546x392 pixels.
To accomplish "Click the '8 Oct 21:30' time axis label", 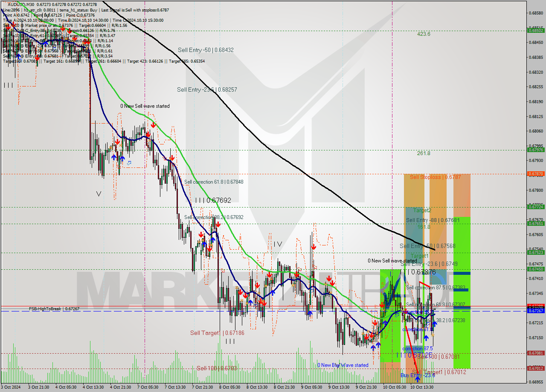I will click(x=285, y=387).
